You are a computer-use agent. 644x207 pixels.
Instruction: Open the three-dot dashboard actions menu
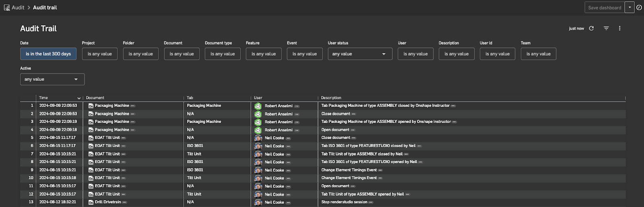619,29
